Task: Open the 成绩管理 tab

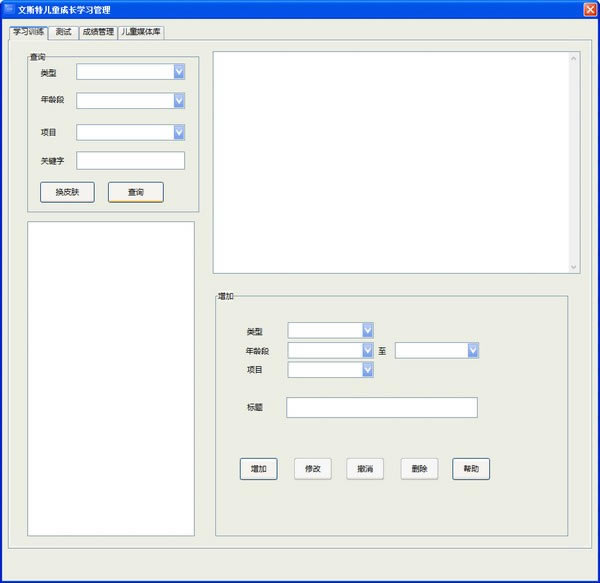Action: tap(97, 32)
